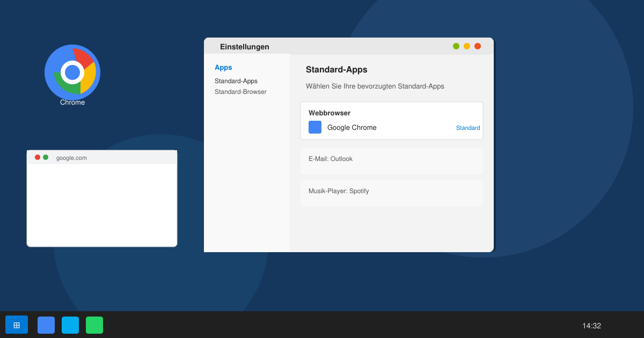Click the google.com address text
The width and height of the screenshot is (644, 338).
point(71,158)
